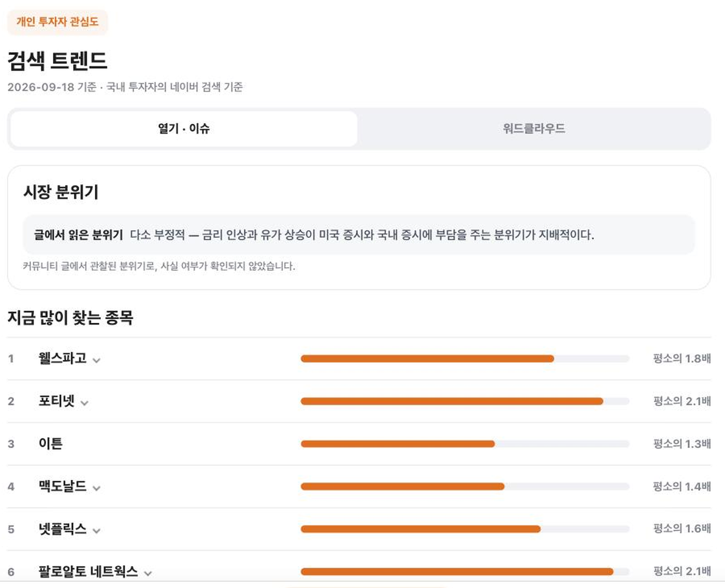
Task: Expand the 넷플릭스 row chevron
Action: (x=96, y=530)
